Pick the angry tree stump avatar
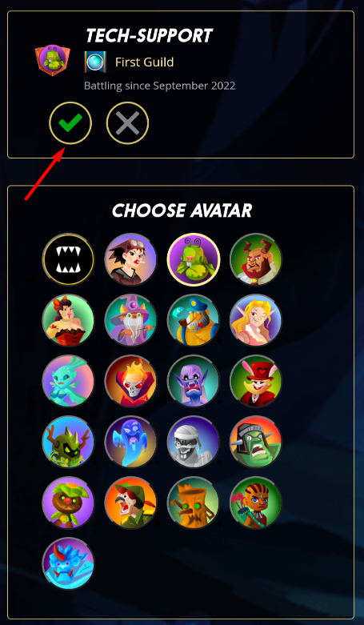The image size is (364, 625). point(194,503)
